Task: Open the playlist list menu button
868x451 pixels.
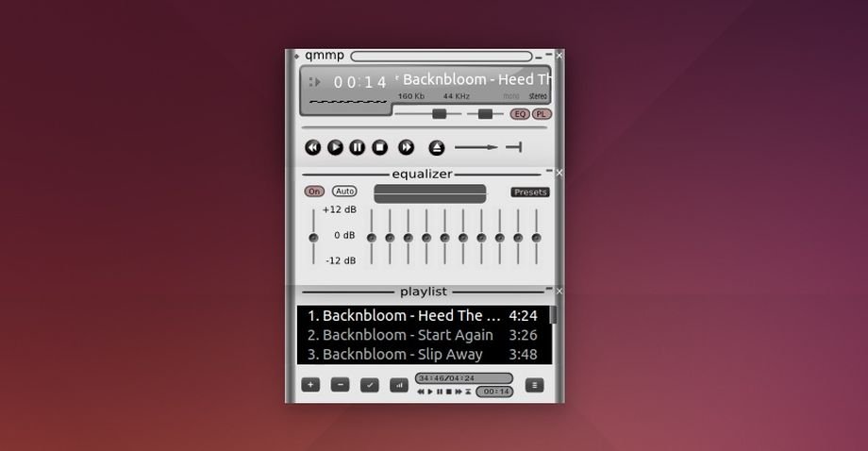Action: click(534, 385)
